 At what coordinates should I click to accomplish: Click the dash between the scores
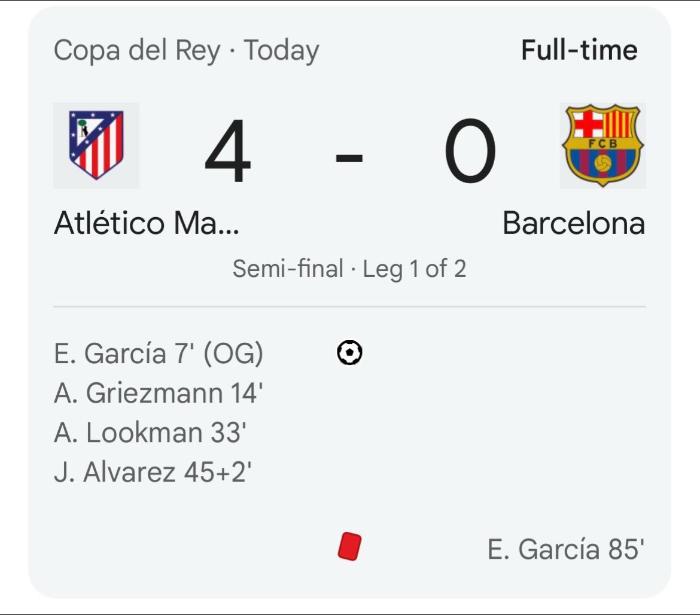[x=349, y=157]
